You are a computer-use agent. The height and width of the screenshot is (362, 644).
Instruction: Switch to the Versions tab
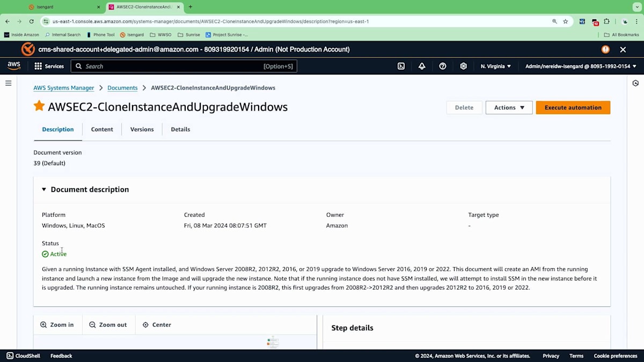pos(142,129)
